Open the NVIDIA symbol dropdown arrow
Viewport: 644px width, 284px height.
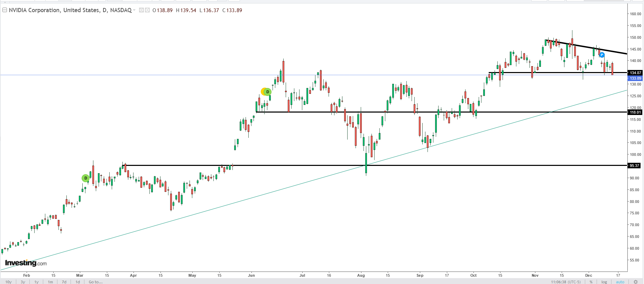(x=134, y=10)
